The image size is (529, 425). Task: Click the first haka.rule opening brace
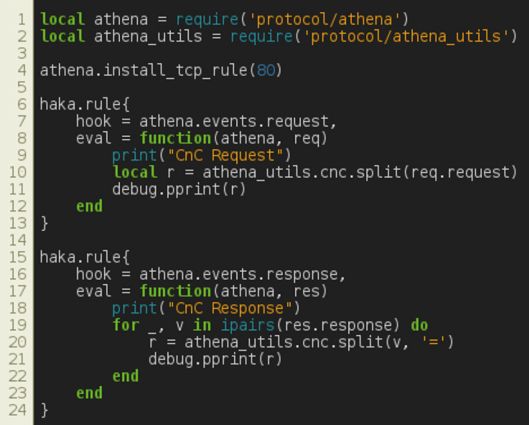[x=126, y=105]
